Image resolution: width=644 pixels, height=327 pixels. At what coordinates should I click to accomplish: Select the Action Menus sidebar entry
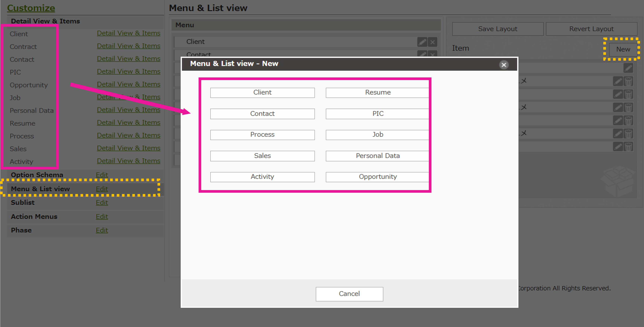34,216
